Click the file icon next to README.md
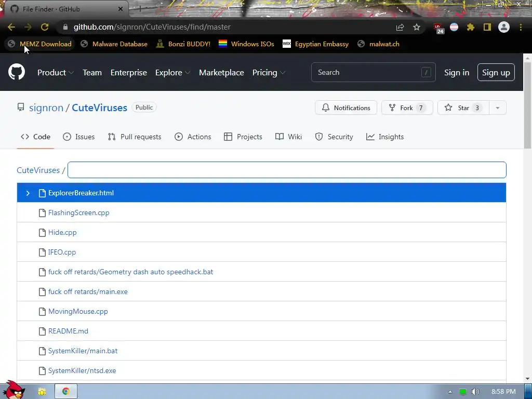532x399 pixels. coord(42,331)
